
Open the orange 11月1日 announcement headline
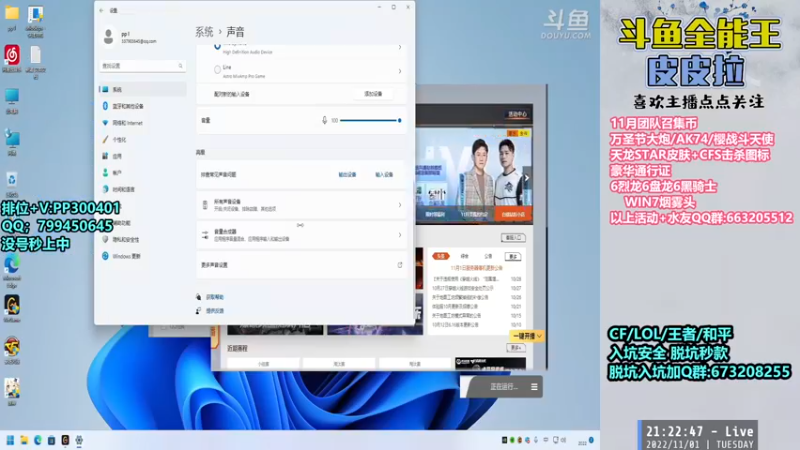tap(476, 268)
